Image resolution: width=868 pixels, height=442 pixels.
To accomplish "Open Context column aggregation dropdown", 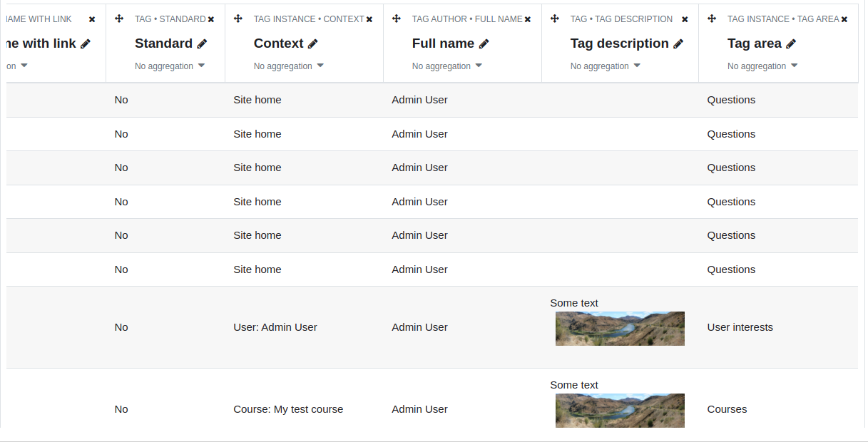I will coord(289,66).
